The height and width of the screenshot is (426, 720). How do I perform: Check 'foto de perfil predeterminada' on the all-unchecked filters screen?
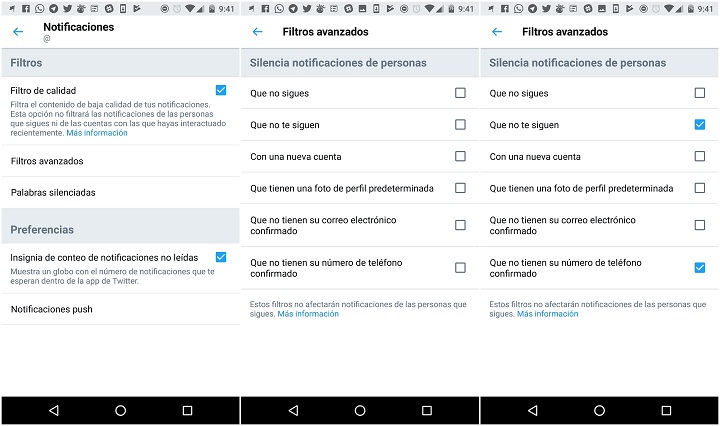point(460,188)
